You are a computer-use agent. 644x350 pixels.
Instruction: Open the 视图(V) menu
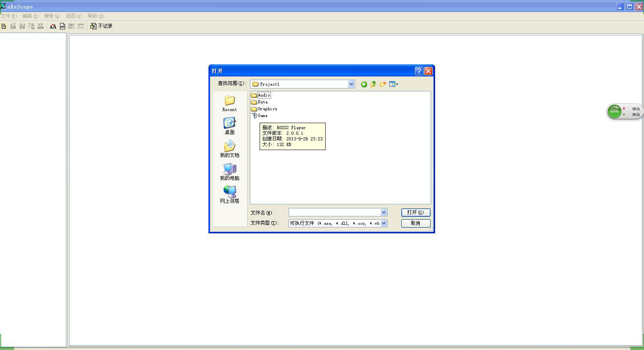click(x=74, y=16)
